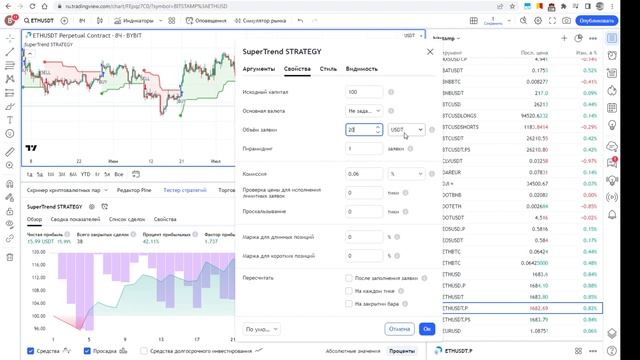Click the undo arrow in top toolbar
This screenshot has height=360, width=640.
300,20
